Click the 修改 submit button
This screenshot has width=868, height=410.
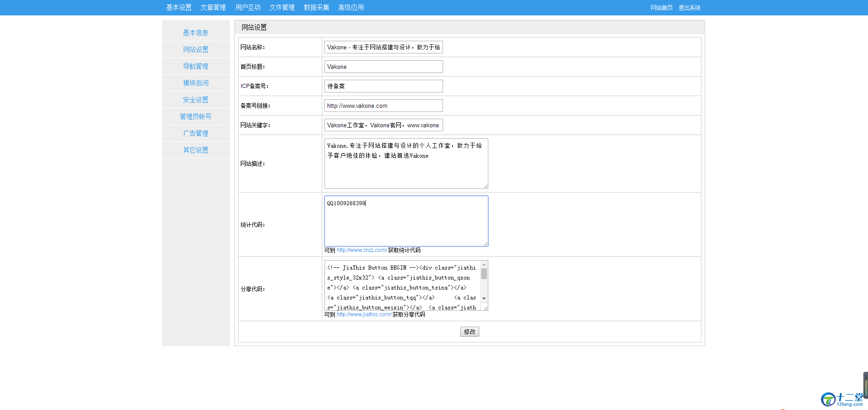pos(469,332)
